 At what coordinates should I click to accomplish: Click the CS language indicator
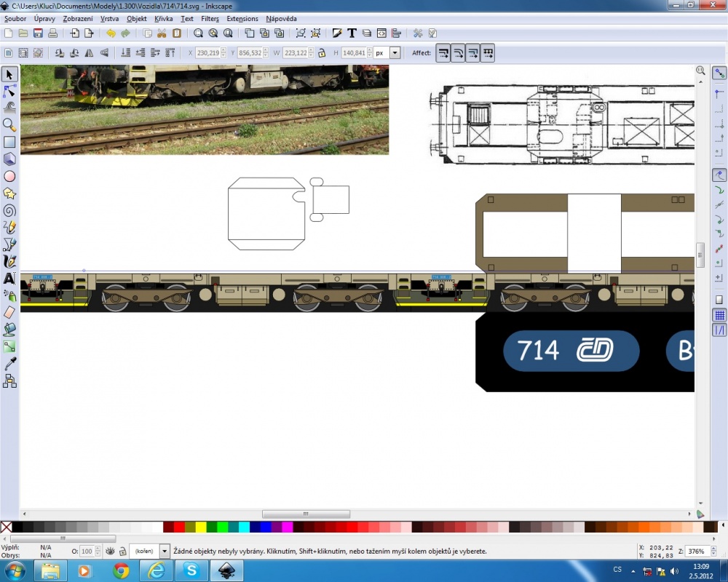pos(617,570)
